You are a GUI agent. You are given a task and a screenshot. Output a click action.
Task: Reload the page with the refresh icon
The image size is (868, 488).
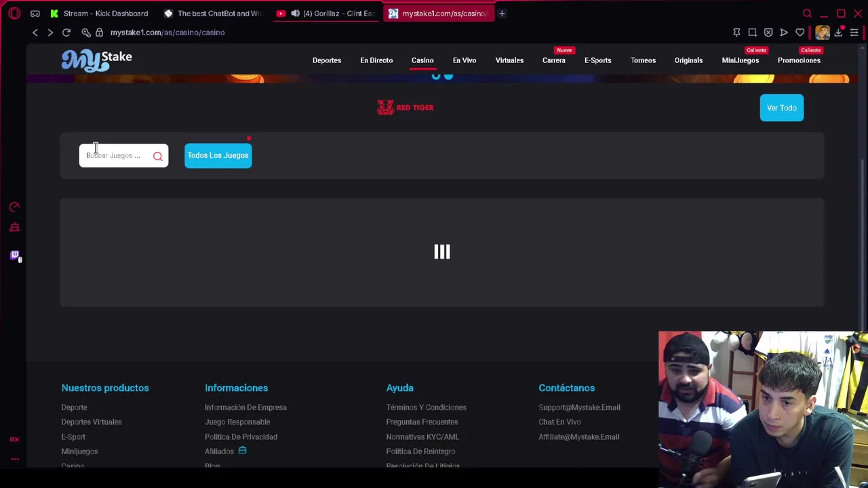[x=66, y=33]
